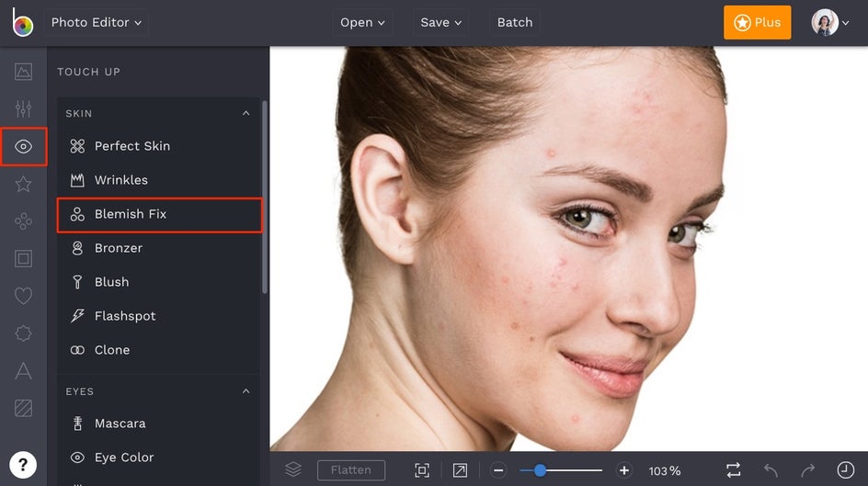868x486 pixels.
Task: Click the Batch button
Action: click(x=515, y=23)
